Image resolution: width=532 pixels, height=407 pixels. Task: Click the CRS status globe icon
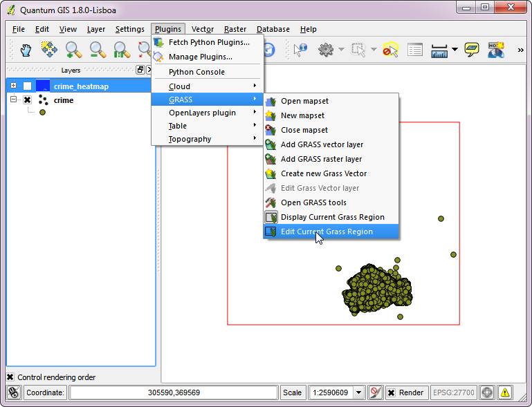487,392
